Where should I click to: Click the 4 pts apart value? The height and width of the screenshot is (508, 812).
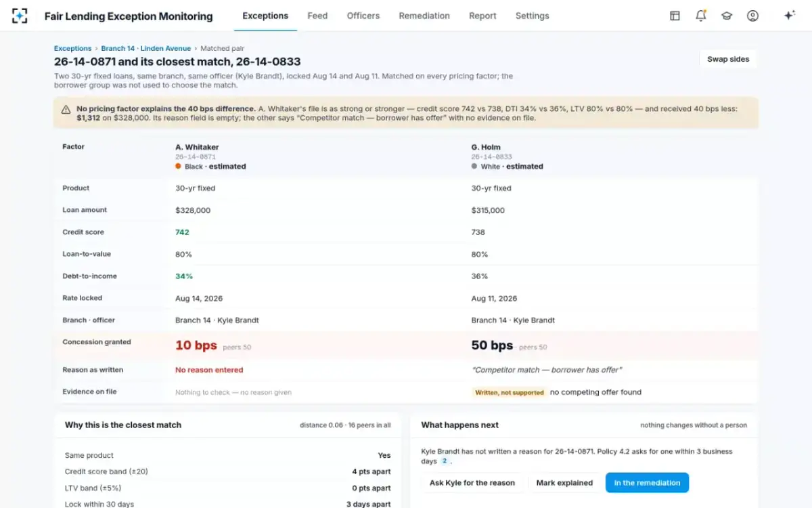point(371,471)
